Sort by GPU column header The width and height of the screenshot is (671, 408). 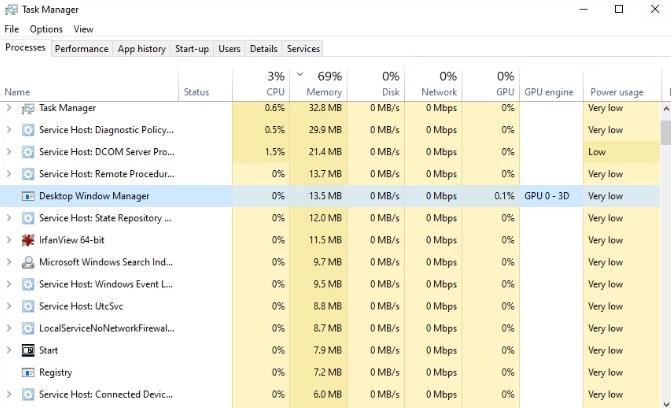[491, 84]
